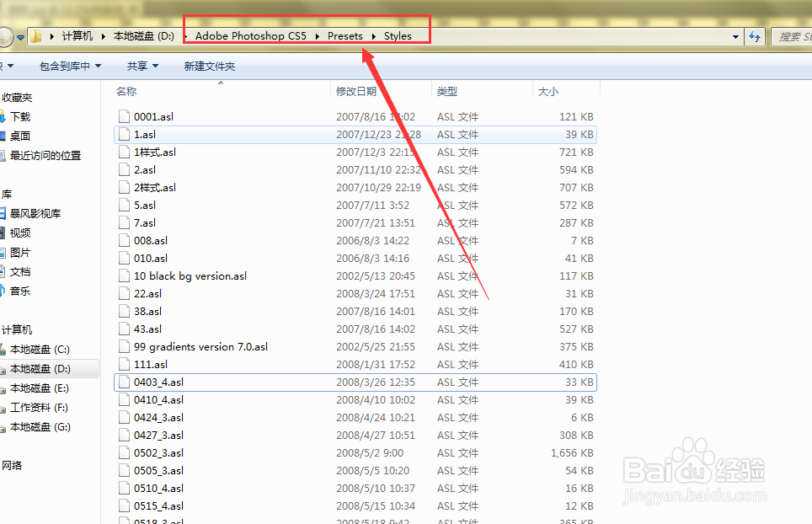Select the file named 0510_4.asl

tap(158, 489)
